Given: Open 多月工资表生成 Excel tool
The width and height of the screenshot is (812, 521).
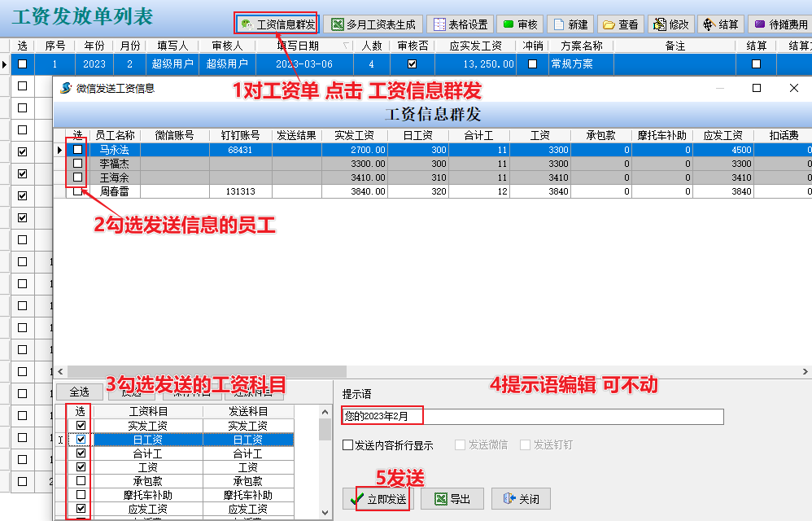Looking at the screenshot, I should [x=373, y=24].
